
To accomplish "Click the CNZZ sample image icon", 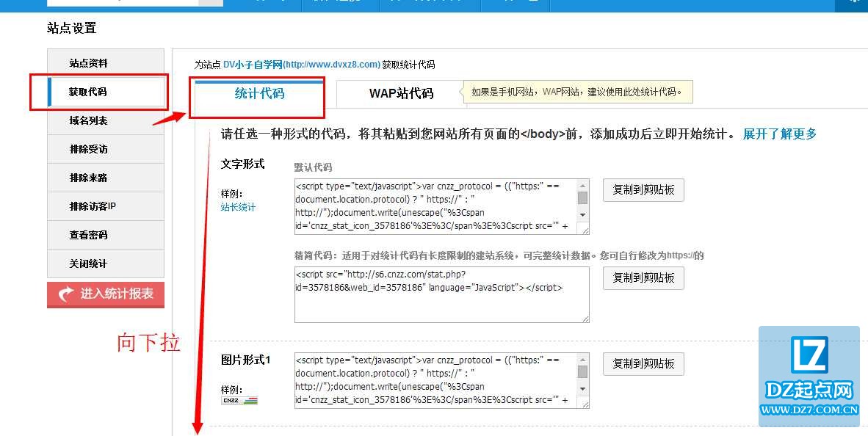I will coord(239,401).
